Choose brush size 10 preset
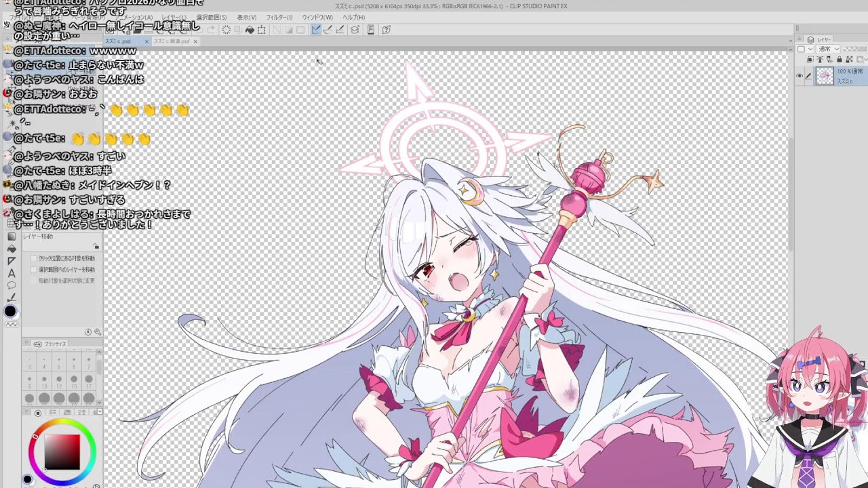This screenshot has width=868, height=488. pyautogui.click(x=44, y=382)
